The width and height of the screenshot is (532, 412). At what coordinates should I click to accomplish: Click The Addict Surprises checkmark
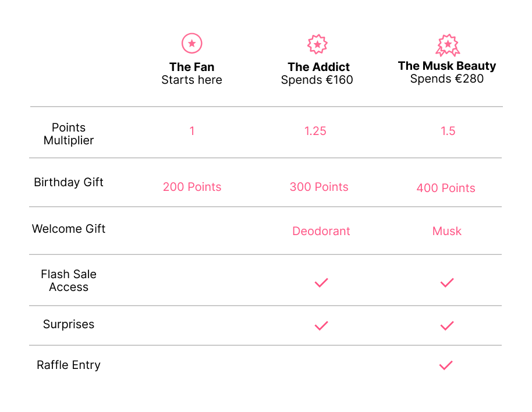(x=321, y=325)
